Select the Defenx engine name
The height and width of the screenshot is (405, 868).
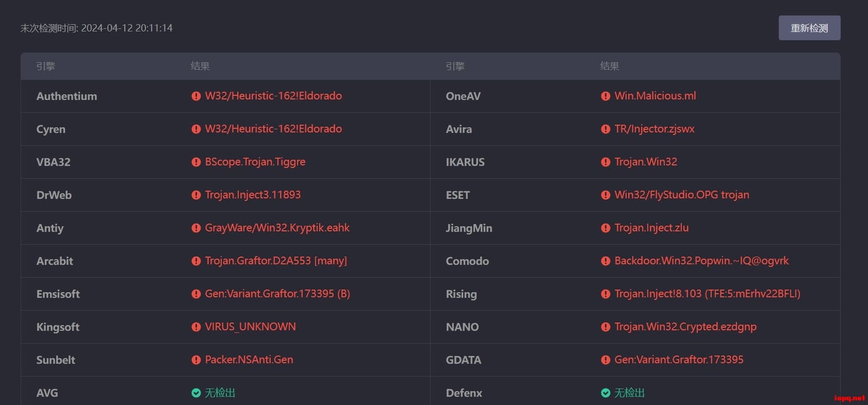(x=464, y=393)
